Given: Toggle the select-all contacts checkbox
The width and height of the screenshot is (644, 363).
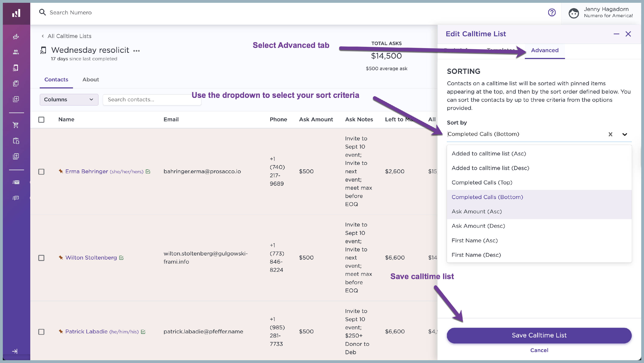Looking at the screenshot, I should (x=41, y=120).
